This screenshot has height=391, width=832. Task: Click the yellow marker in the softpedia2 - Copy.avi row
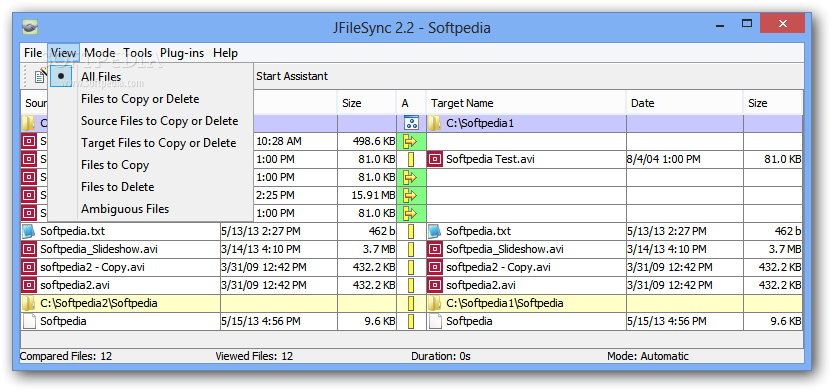pyautogui.click(x=411, y=267)
